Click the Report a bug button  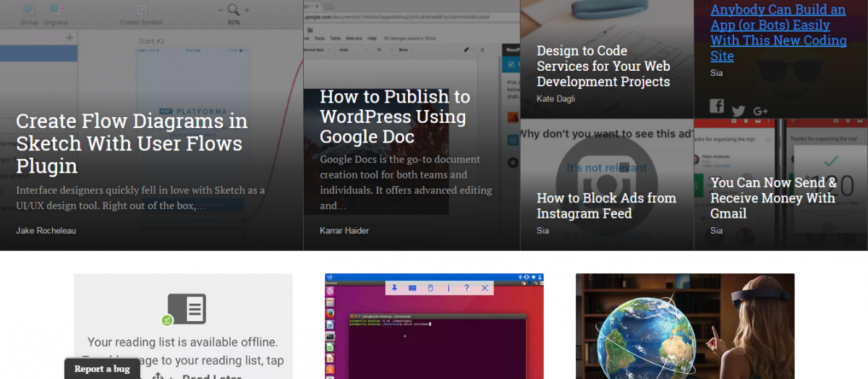click(x=102, y=369)
